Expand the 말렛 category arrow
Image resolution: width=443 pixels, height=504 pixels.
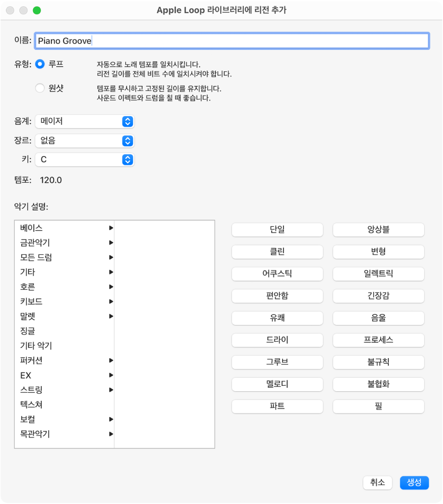(x=111, y=316)
